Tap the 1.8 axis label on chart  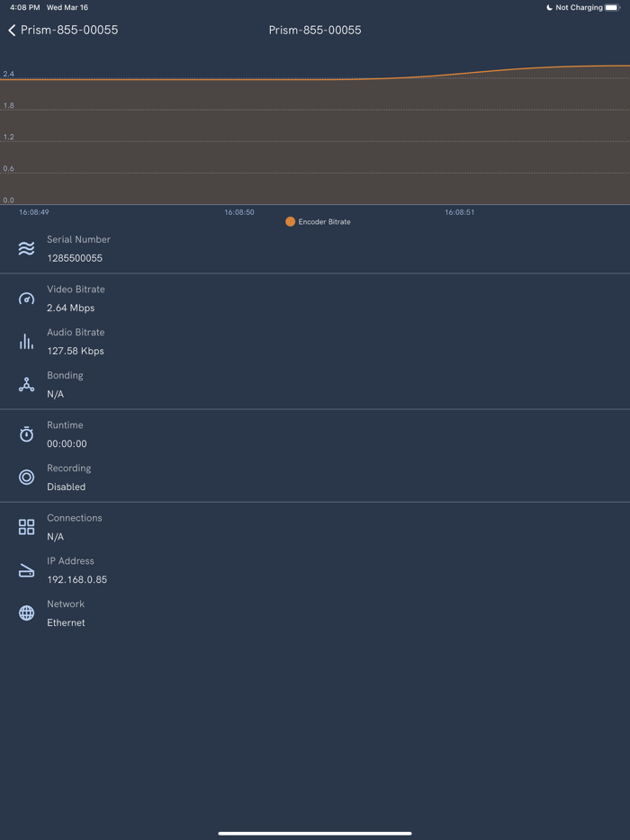coord(9,105)
